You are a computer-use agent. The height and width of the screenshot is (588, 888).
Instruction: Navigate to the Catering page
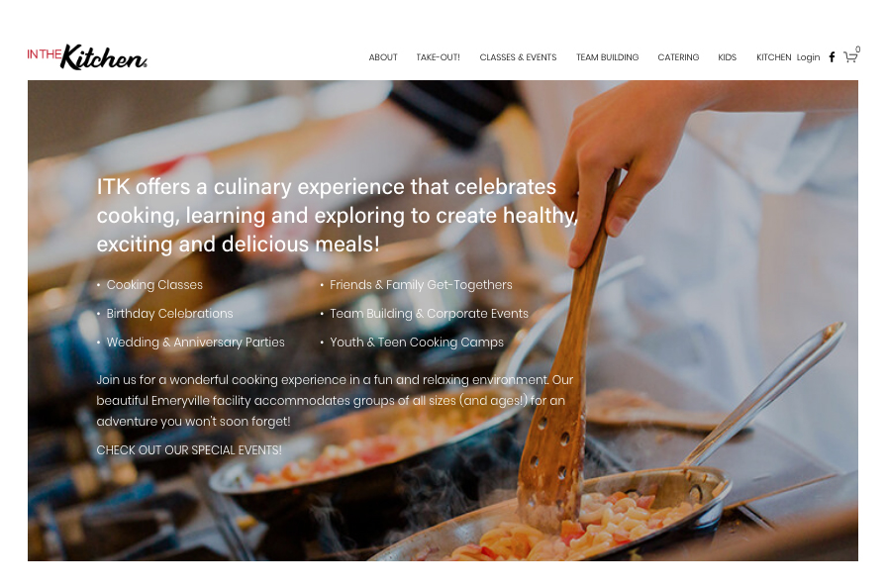tap(678, 57)
